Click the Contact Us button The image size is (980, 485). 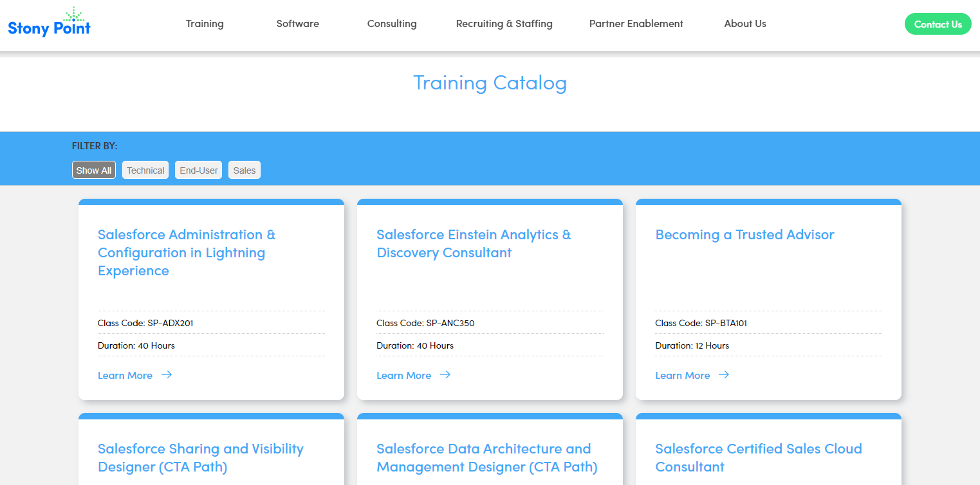click(x=938, y=24)
